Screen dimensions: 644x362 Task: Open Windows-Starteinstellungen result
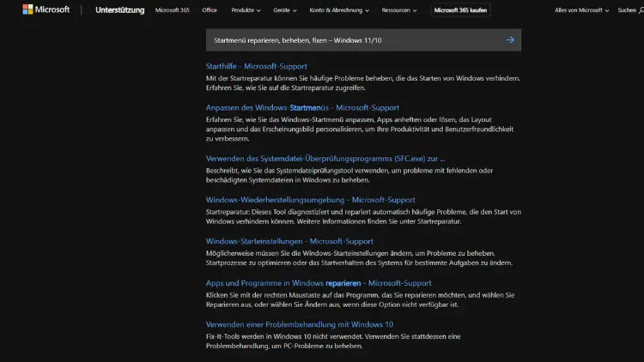point(289,241)
